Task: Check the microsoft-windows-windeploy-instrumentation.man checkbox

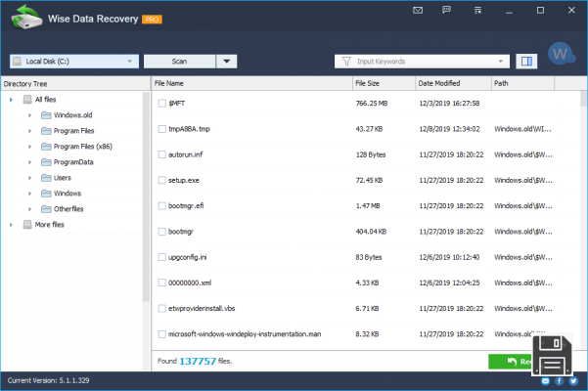Action: [162, 334]
